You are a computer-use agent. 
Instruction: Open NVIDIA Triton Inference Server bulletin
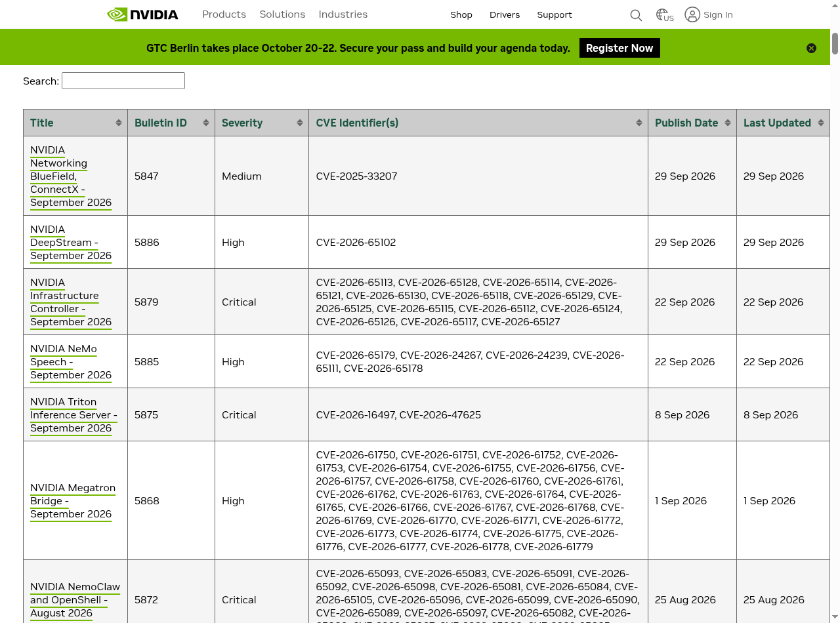73,415
